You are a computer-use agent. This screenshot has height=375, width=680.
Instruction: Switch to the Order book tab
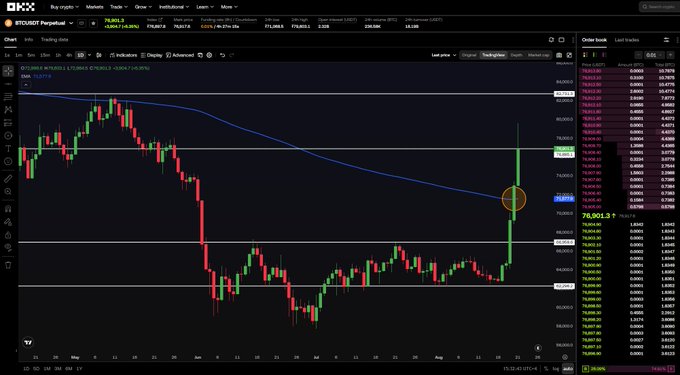tap(594, 40)
